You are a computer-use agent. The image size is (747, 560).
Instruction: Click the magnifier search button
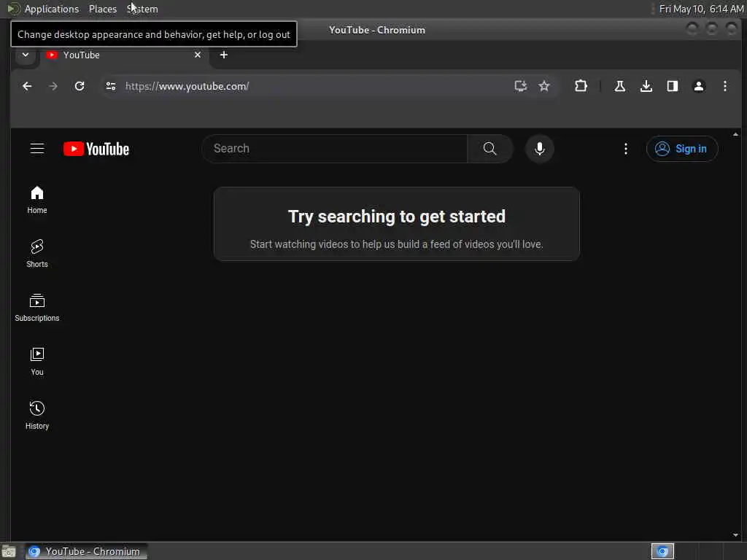coord(489,149)
